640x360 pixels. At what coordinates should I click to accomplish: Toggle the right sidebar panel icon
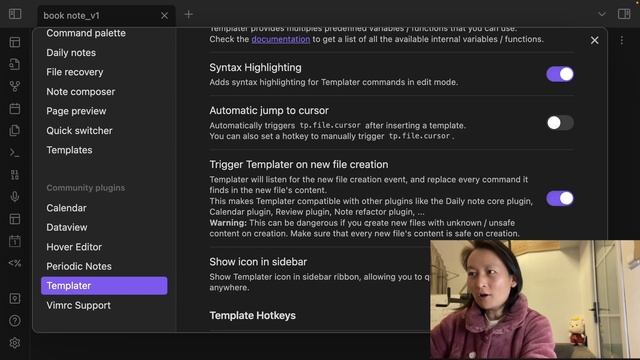[x=624, y=14]
